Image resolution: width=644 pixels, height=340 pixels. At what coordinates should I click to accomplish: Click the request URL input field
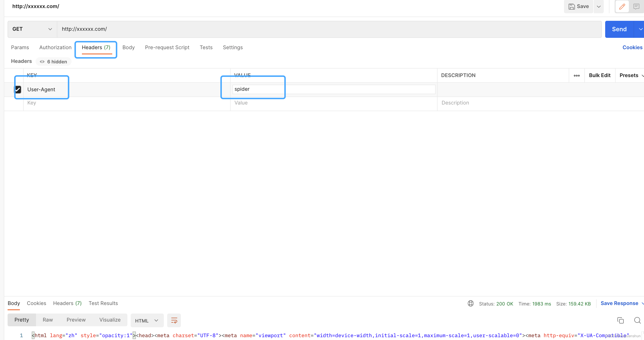click(329, 29)
